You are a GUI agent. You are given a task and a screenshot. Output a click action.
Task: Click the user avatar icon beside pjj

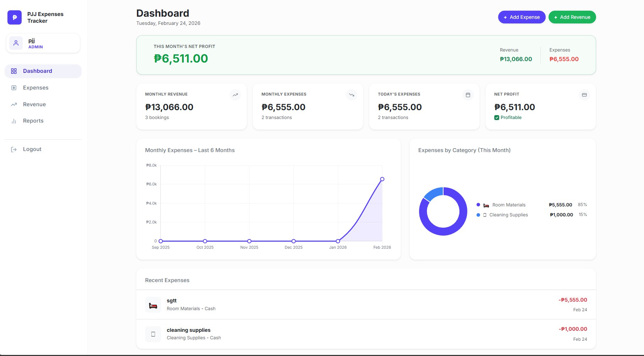(x=16, y=43)
